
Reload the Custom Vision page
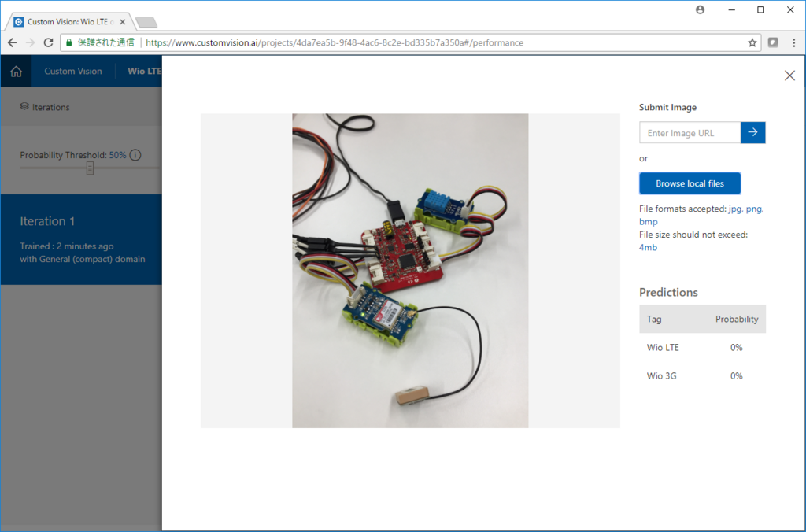click(x=48, y=42)
